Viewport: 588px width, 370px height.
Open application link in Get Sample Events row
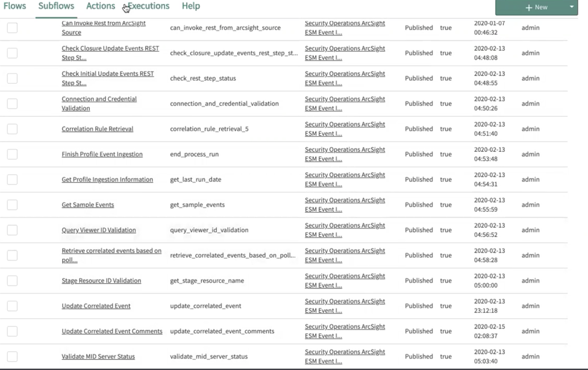pyautogui.click(x=345, y=204)
